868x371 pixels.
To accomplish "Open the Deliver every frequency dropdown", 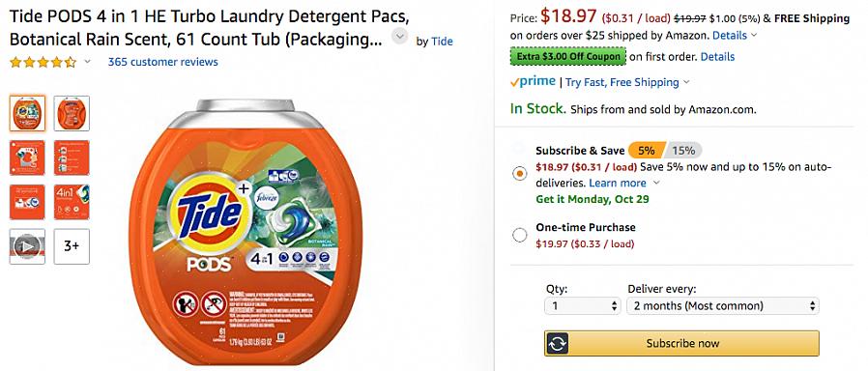I will 722,305.
